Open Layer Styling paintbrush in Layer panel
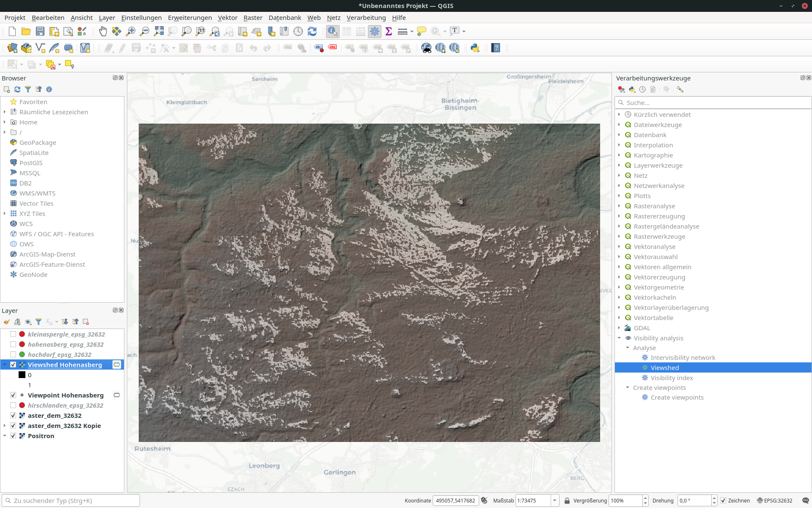This screenshot has width=812, height=508. (7, 322)
